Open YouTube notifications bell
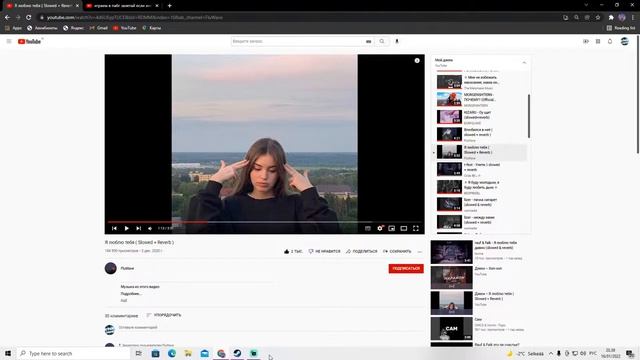 click(x=610, y=41)
